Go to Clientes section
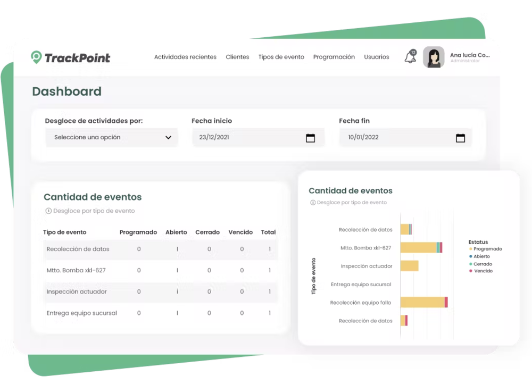 237,57
